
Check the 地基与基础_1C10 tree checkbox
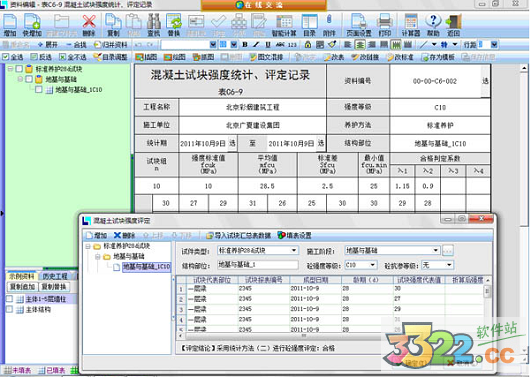[39, 89]
